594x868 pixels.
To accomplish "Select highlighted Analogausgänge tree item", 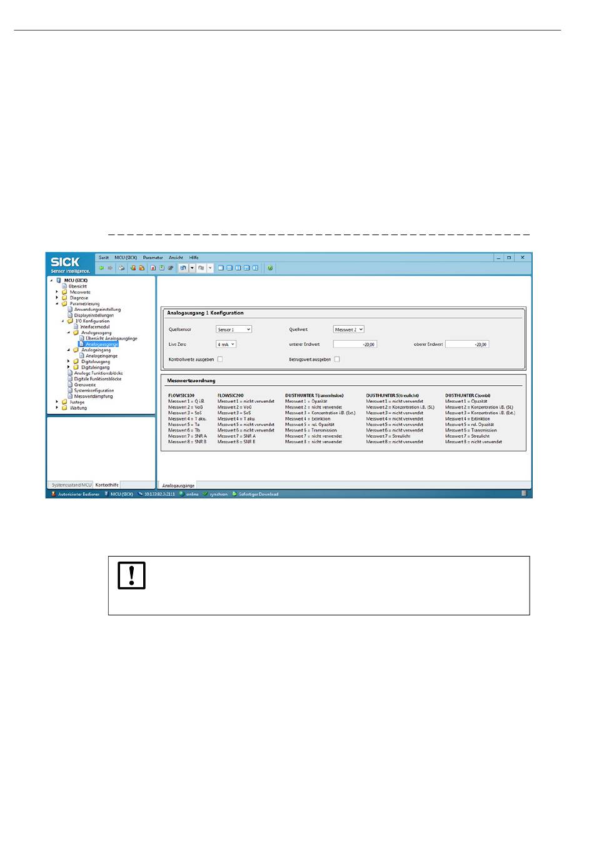I will click(x=102, y=344).
